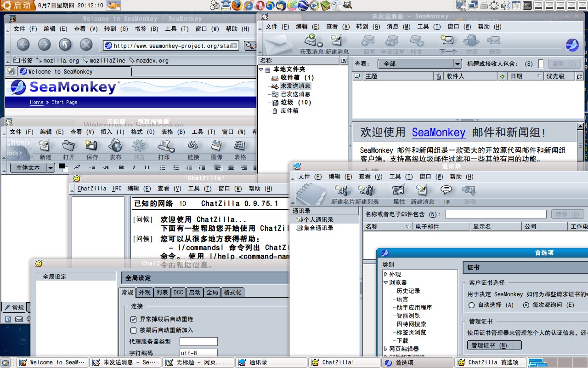Click 启动 start button in top panel

tap(18, 6)
